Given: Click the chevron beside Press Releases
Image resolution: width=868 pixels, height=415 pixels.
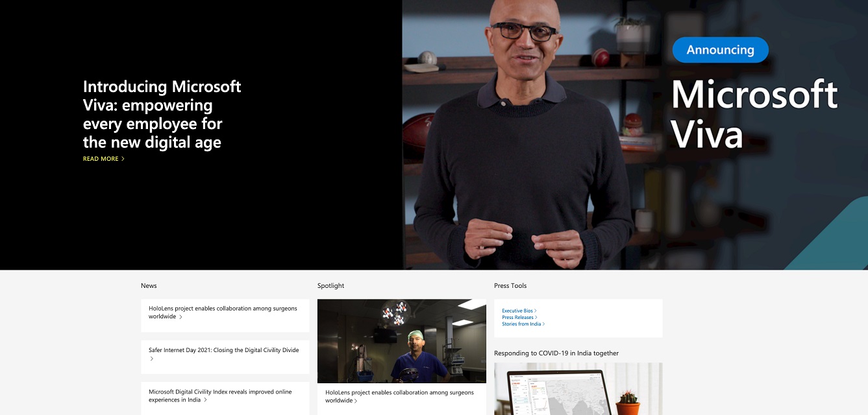Looking at the screenshot, I should click(536, 318).
